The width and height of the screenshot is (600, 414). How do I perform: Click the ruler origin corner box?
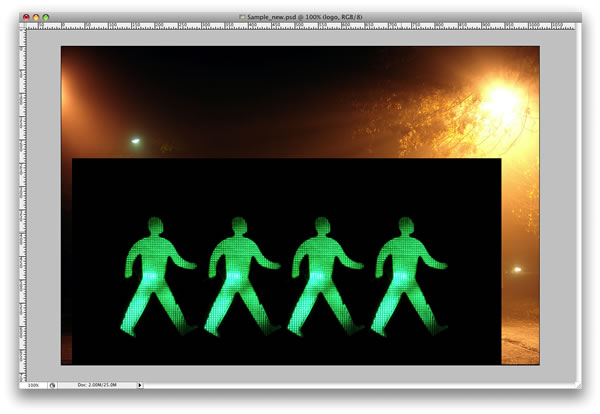[x=23, y=26]
